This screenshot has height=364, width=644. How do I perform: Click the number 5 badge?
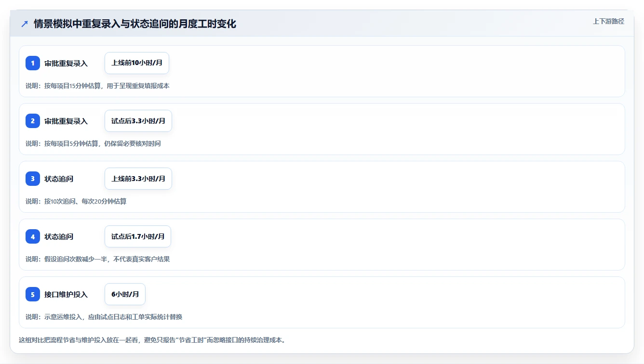(x=33, y=294)
